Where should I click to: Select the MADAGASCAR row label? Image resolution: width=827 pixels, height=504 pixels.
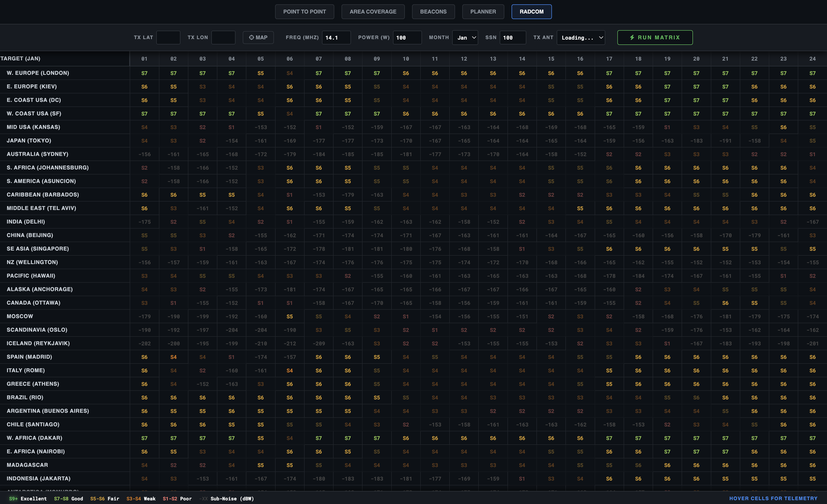pyautogui.click(x=27, y=465)
